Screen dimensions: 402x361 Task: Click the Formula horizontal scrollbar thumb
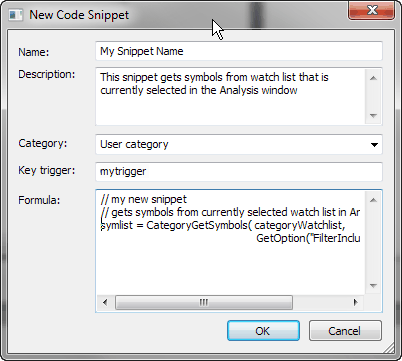click(x=204, y=303)
